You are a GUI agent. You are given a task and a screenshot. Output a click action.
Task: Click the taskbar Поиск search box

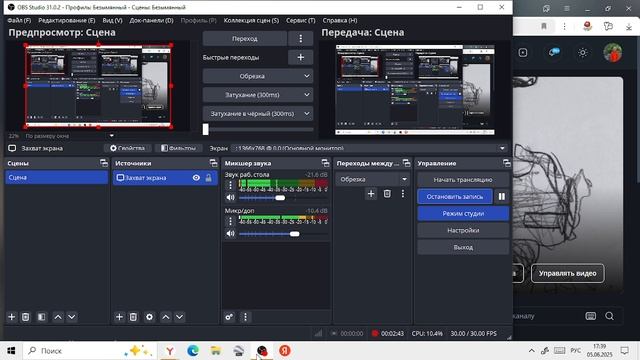[90, 351]
